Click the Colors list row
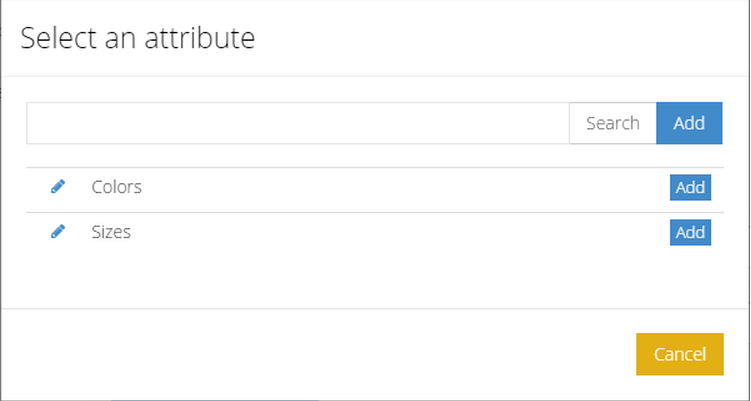751x401 pixels. 375,190
